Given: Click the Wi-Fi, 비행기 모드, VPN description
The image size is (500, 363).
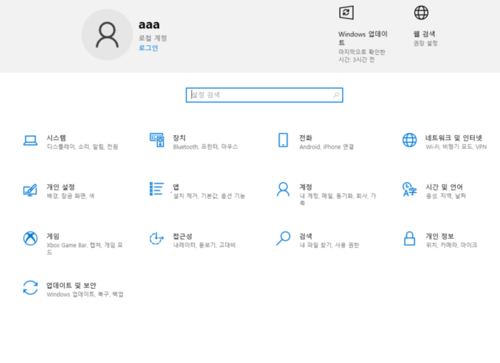Looking at the screenshot, I should point(456,147).
